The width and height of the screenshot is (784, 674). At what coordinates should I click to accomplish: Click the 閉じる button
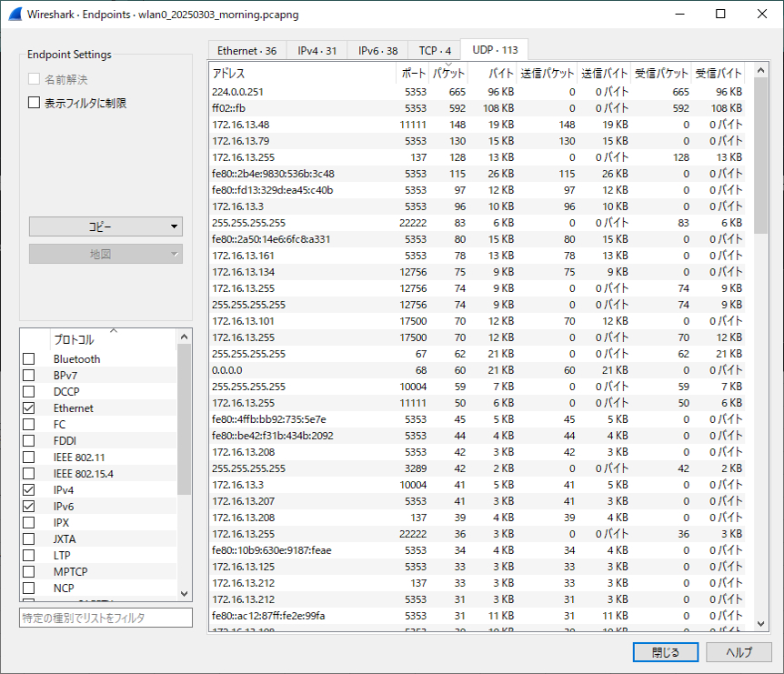tap(666, 652)
